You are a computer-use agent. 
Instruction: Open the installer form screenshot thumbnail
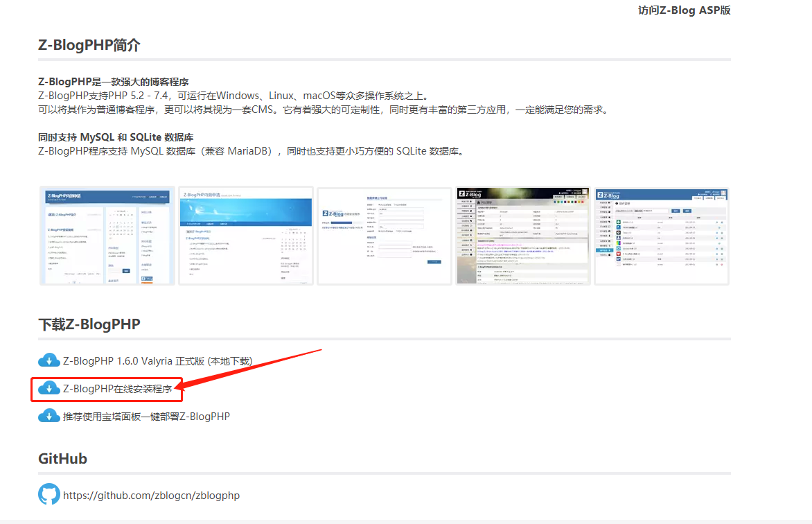click(x=385, y=236)
